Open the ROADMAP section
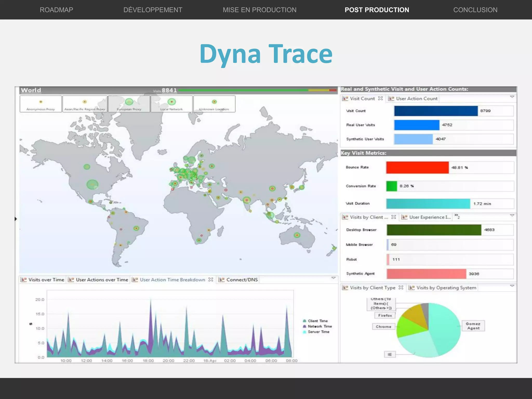 (56, 10)
